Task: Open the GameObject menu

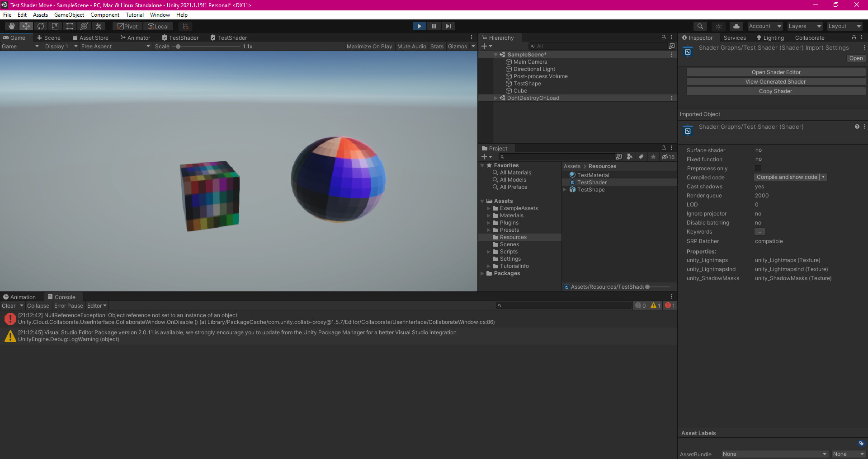Action: pyautogui.click(x=69, y=14)
